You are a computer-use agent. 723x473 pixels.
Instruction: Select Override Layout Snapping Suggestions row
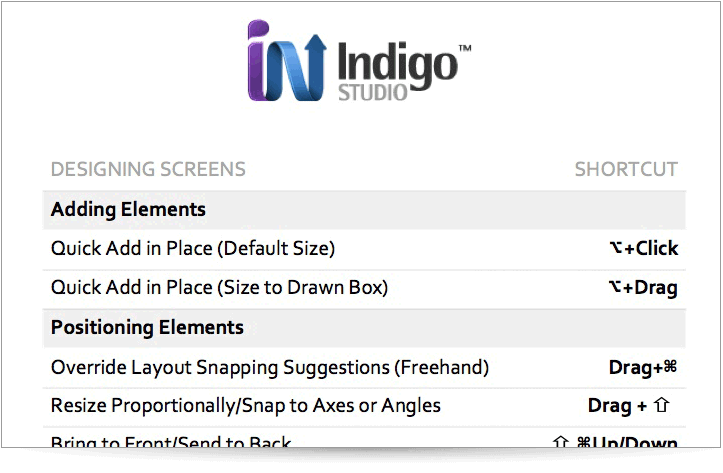(x=364, y=368)
